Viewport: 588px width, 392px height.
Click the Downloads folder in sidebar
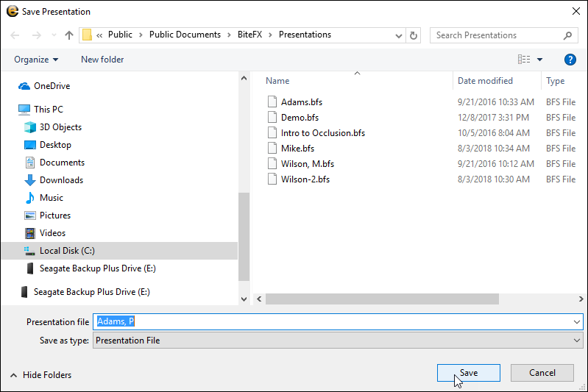[61, 180]
